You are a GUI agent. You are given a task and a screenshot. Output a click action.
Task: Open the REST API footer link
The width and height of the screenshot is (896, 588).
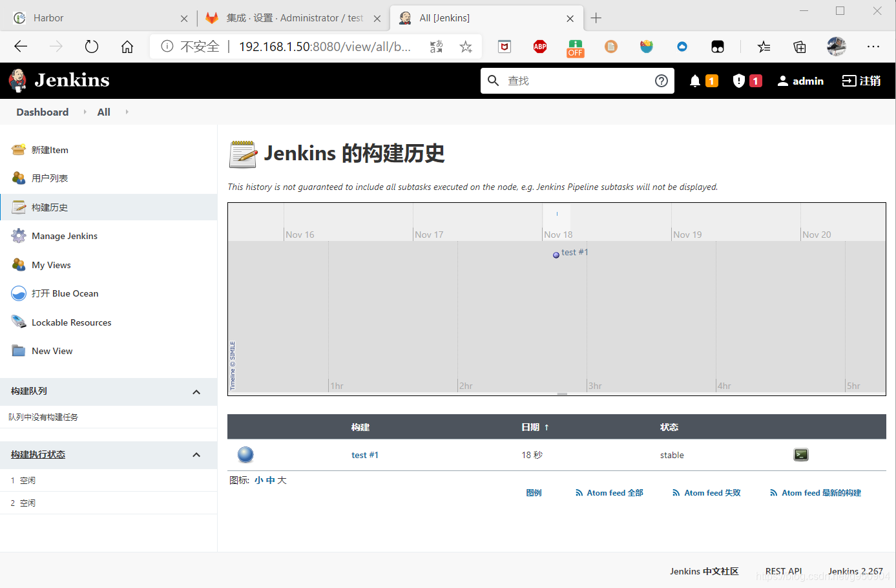[x=784, y=571]
